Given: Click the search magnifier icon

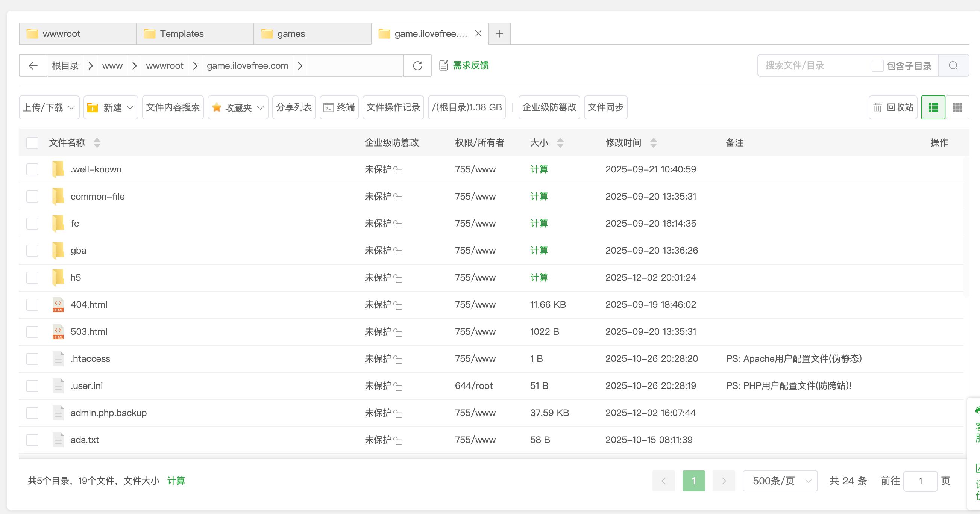Looking at the screenshot, I should coord(953,66).
